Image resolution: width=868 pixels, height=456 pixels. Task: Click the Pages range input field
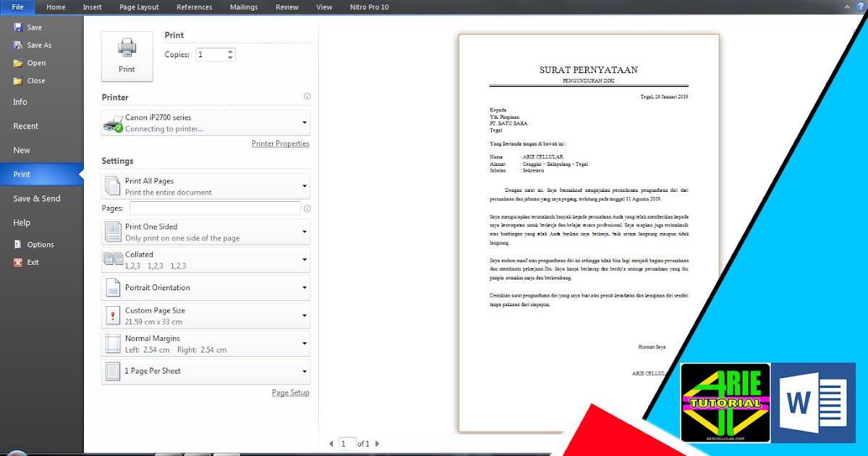pos(215,208)
